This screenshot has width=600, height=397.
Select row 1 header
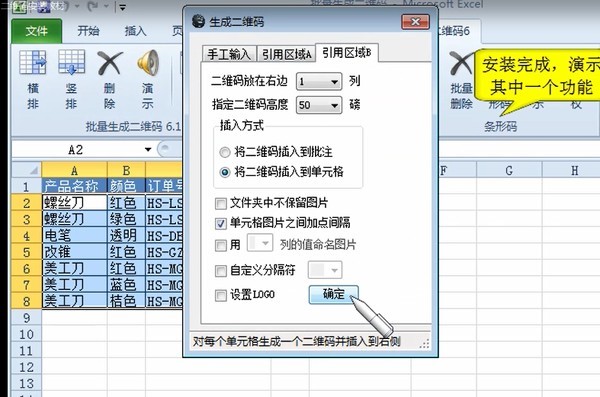(26, 186)
